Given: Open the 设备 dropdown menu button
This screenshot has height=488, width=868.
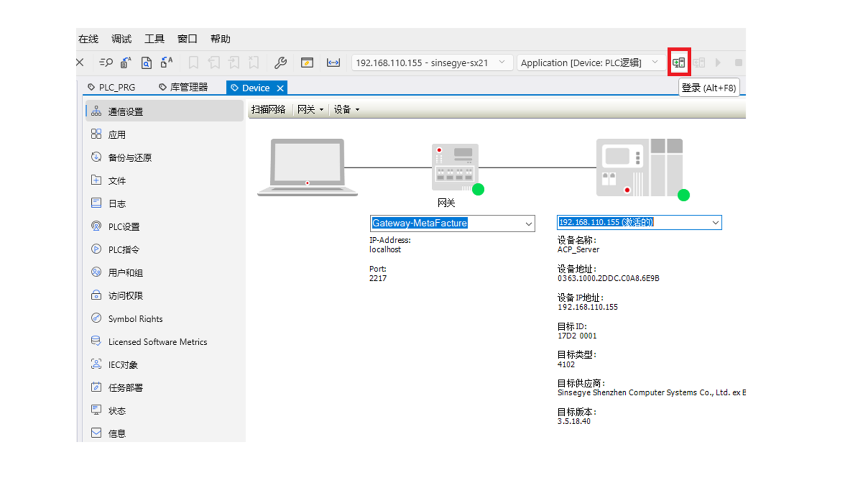Looking at the screenshot, I should click(346, 109).
